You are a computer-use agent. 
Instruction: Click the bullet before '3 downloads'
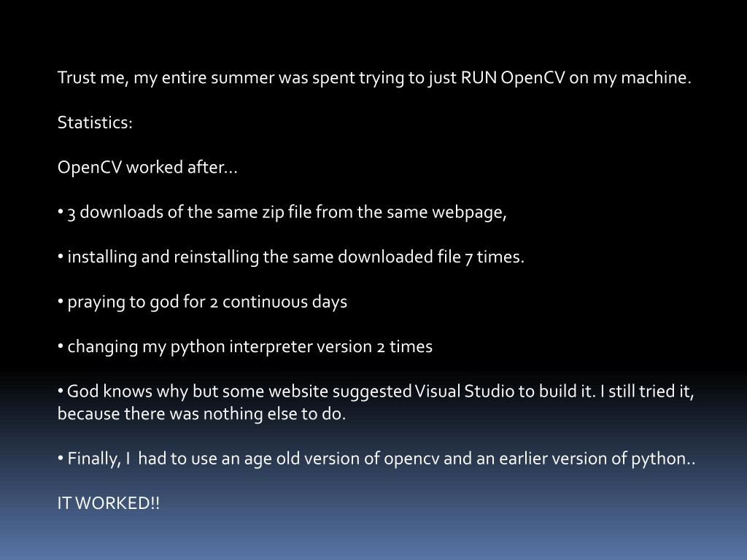coord(61,211)
